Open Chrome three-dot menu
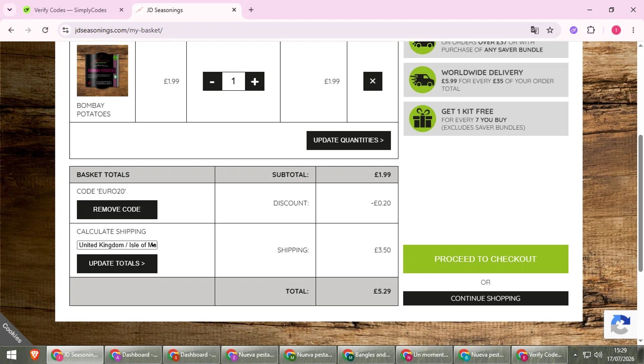Viewport: 644px width, 364px height. 633,30
